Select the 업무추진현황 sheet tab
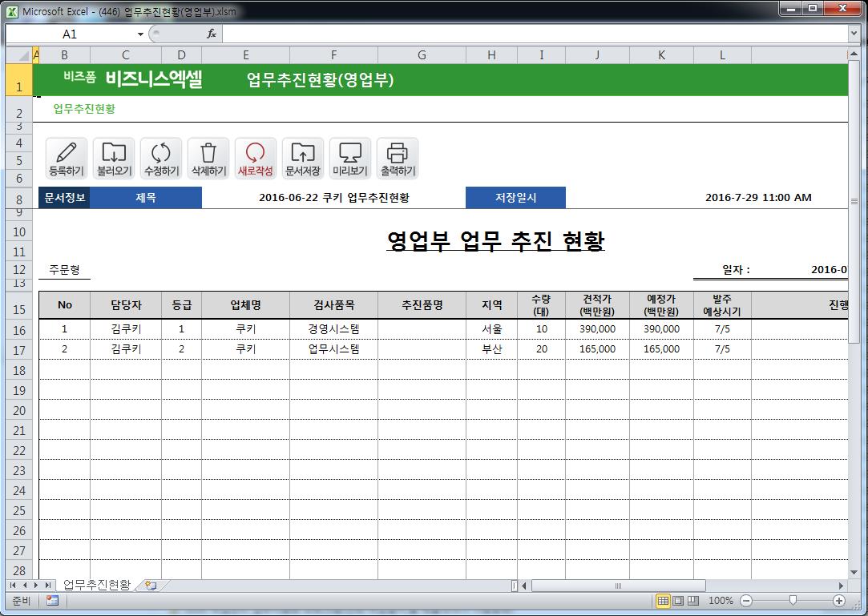868x616 pixels. [x=96, y=586]
